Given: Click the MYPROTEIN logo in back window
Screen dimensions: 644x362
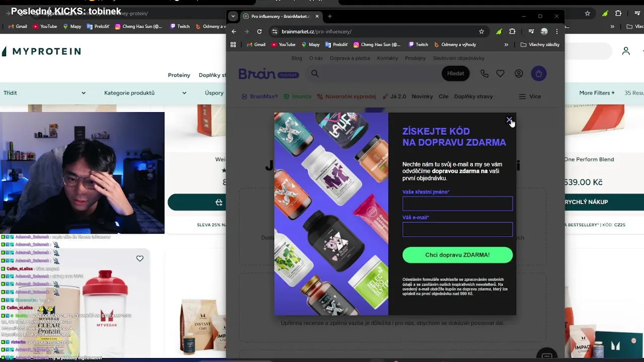Looking at the screenshot, I should (41, 51).
